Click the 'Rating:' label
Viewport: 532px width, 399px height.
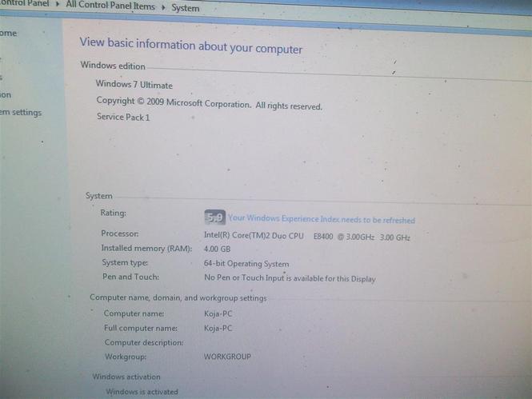[114, 213]
